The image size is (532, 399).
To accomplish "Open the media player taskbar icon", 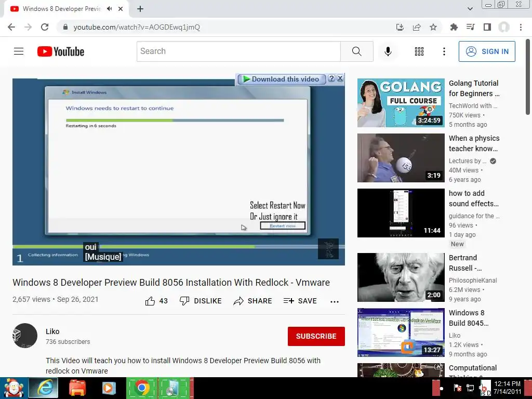I will click(x=109, y=388).
